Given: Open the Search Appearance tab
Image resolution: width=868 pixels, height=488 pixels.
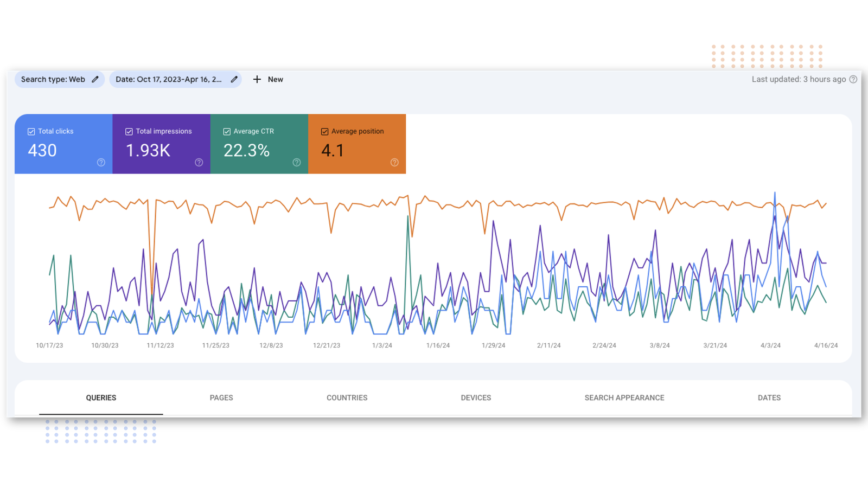Looking at the screenshot, I should pos(624,397).
